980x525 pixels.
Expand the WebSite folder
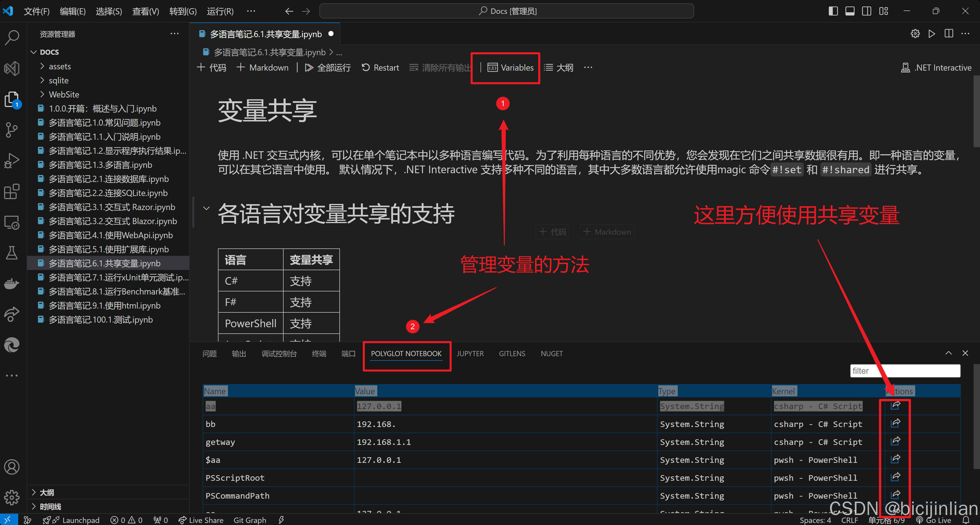tap(63, 94)
